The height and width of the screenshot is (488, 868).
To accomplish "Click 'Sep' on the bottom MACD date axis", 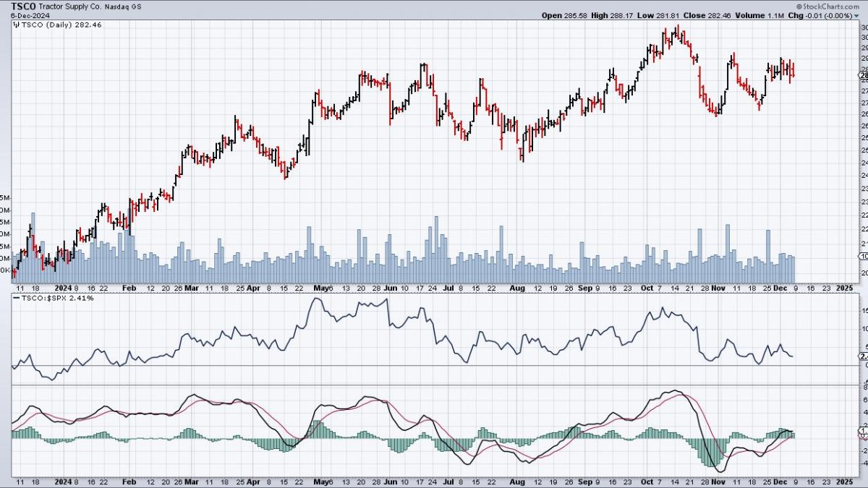I will coord(586,481).
